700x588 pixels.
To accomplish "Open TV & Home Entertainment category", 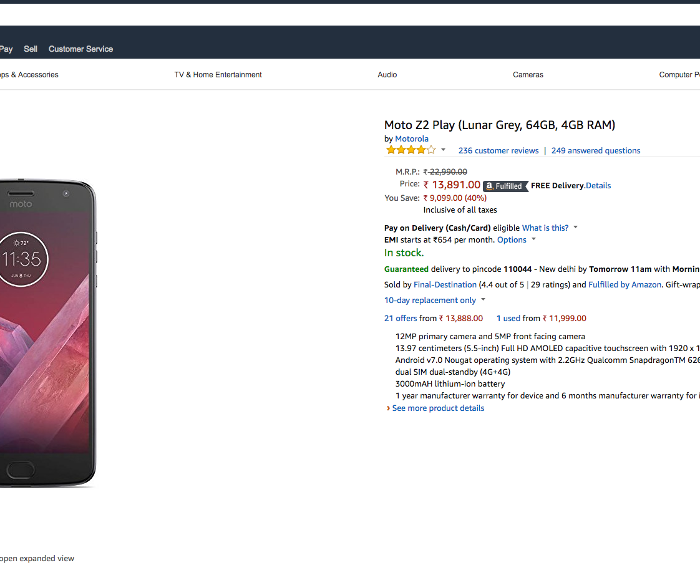I will [218, 75].
